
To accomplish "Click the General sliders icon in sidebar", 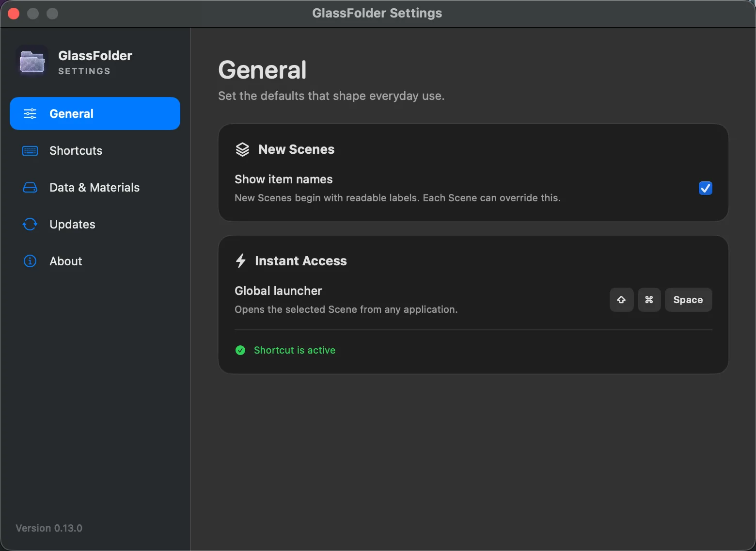I will tap(30, 113).
